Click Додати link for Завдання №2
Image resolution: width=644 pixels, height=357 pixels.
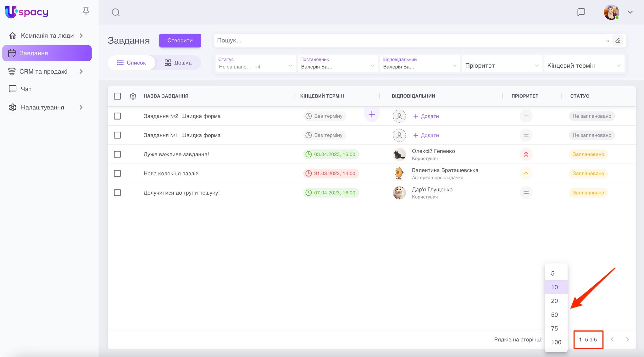tap(426, 116)
